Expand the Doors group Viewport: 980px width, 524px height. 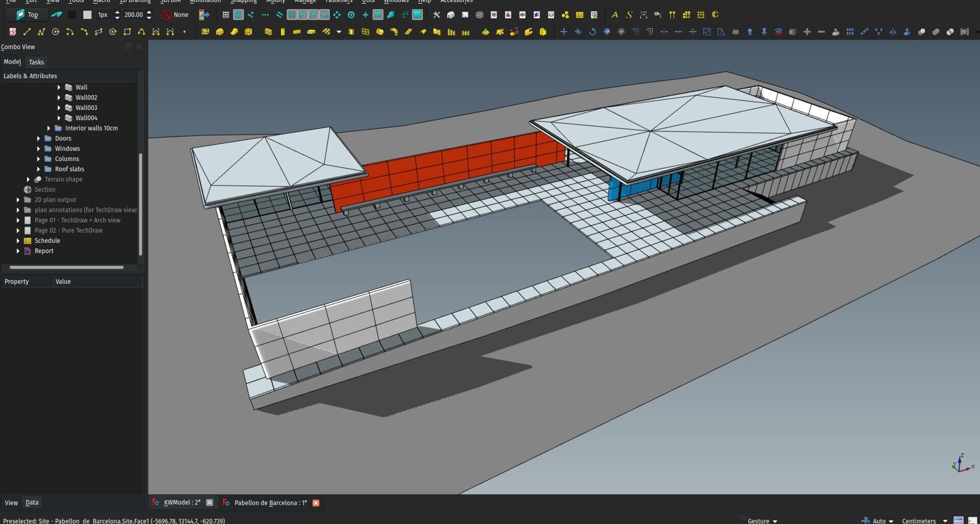pos(38,138)
